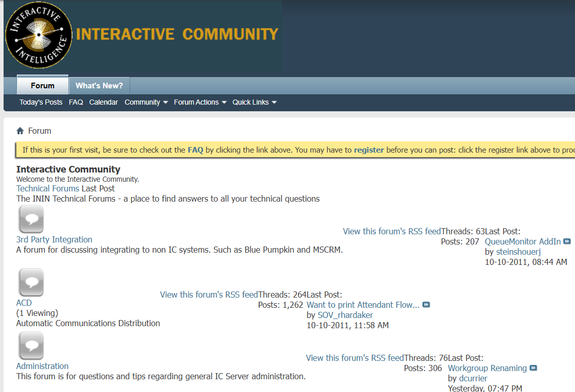Open the Calendar nav item

(104, 102)
